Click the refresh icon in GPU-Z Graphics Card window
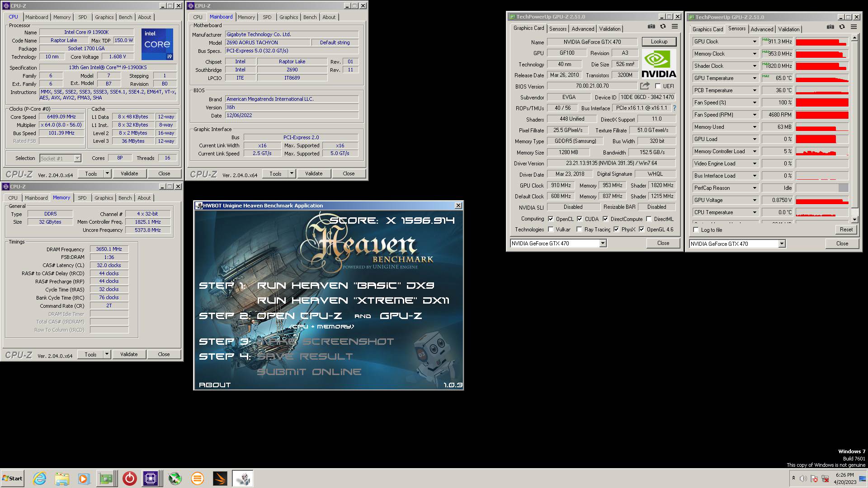 pyautogui.click(x=663, y=27)
